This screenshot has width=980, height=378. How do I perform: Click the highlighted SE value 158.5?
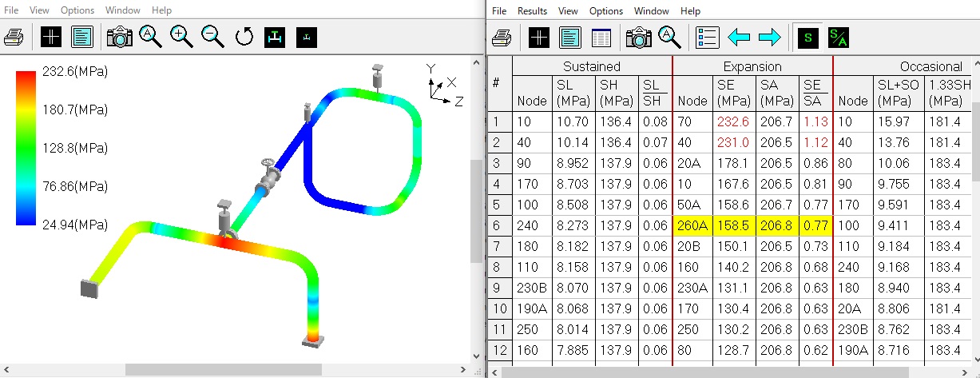pos(733,226)
